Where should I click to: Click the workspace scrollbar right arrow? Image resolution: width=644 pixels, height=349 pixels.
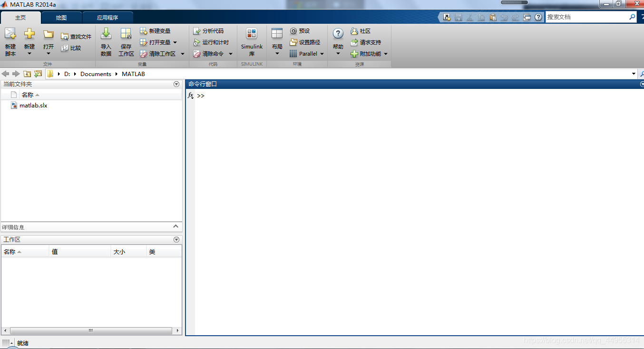[178, 330]
